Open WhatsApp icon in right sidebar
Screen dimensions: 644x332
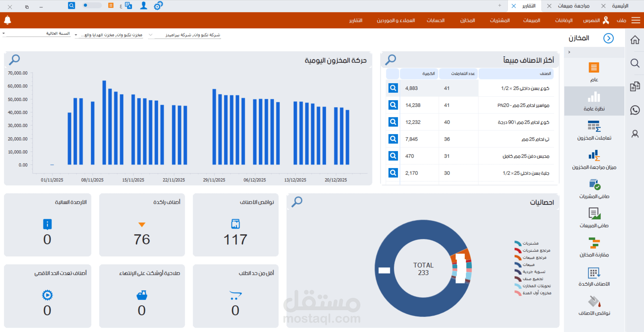click(x=635, y=110)
